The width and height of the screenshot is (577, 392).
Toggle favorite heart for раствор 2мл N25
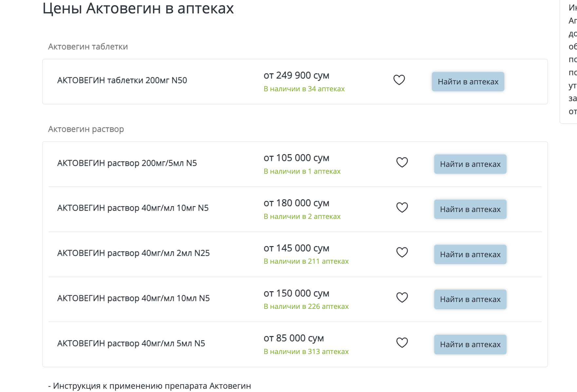(x=402, y=252)
